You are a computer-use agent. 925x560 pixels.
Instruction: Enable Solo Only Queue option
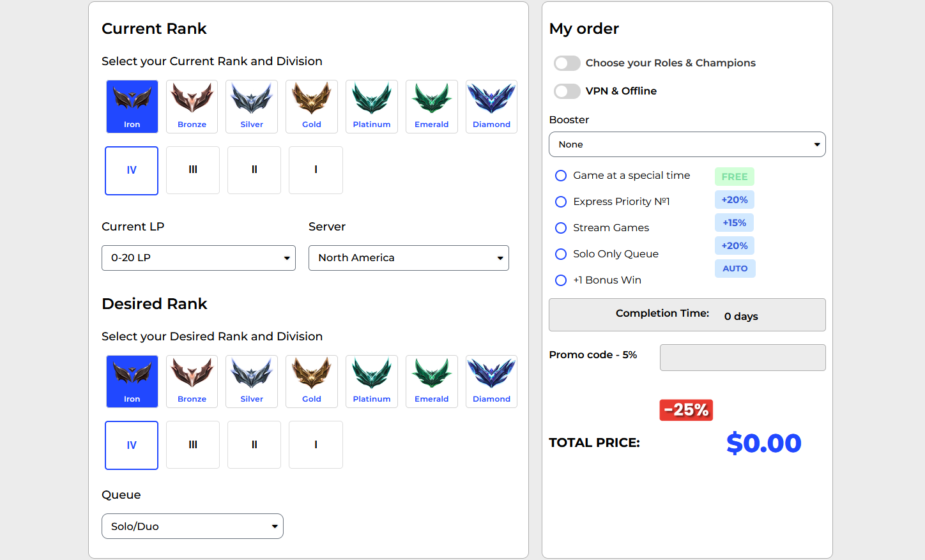561,254
